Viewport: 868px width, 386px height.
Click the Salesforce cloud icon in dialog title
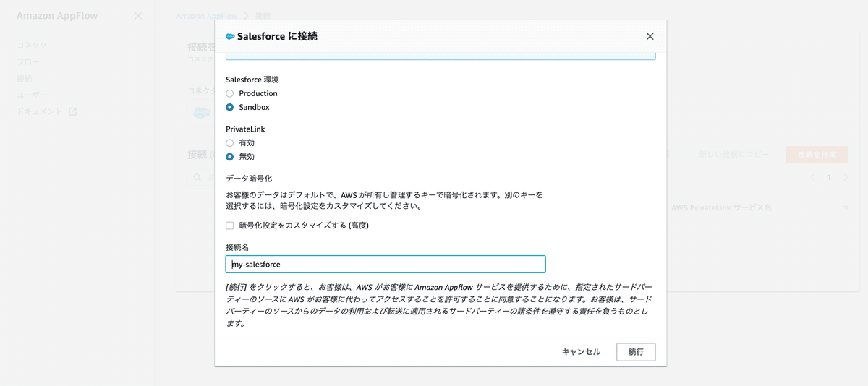(230, 36)
